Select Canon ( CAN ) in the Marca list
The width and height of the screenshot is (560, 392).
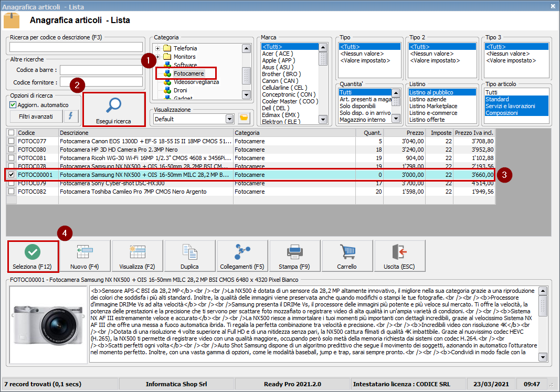pyautogui.click(x=280, y=81)
